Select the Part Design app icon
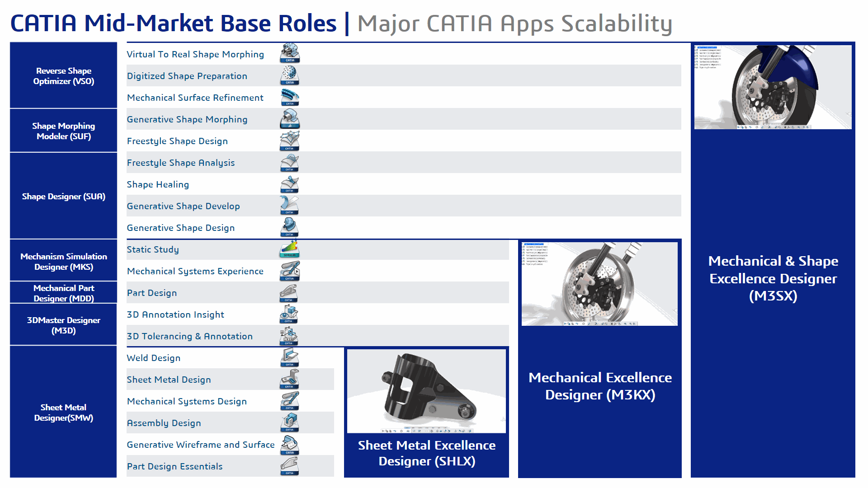868x488 pixels. [x=289, y=293]
